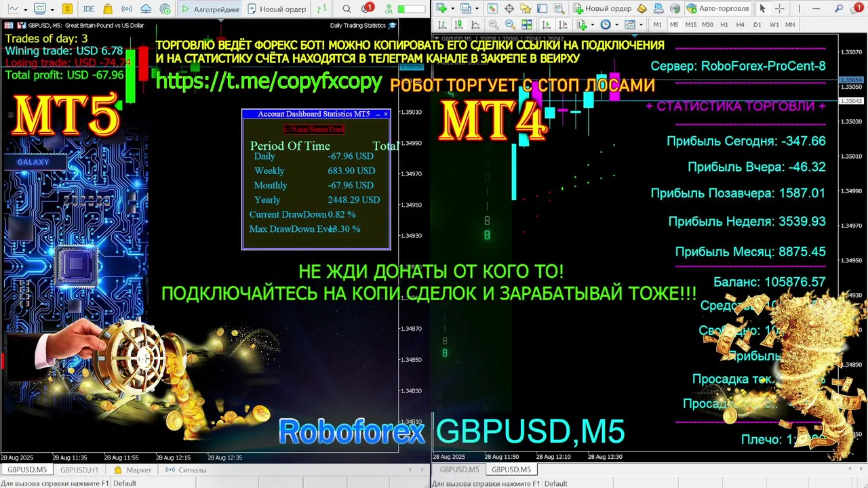Open the Strategy Tester icon in MT4
This screenshot has width=868, height=488.
coord(559,8)
